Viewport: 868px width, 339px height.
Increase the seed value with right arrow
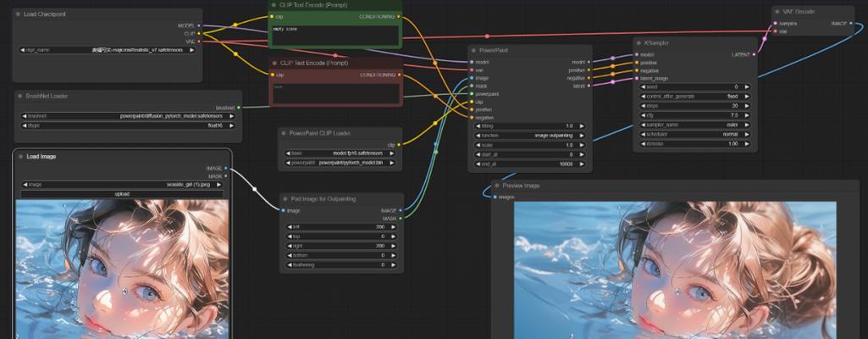point(746,87)
